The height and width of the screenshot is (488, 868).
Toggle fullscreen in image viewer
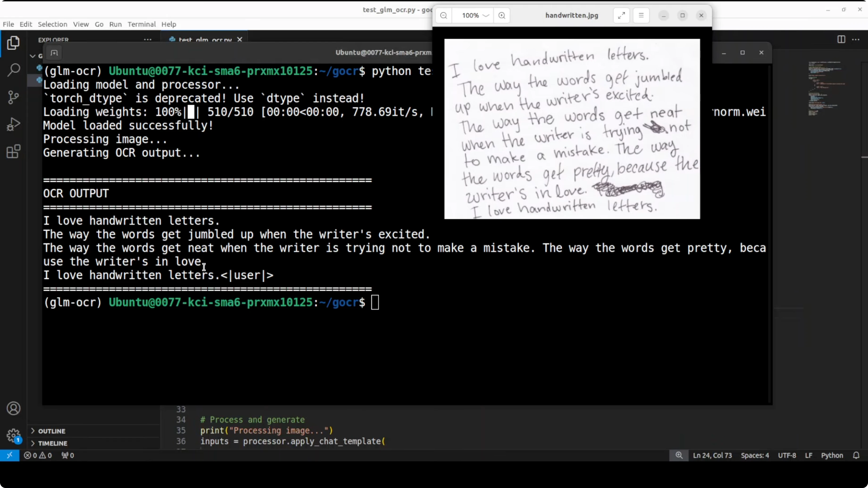621,16
